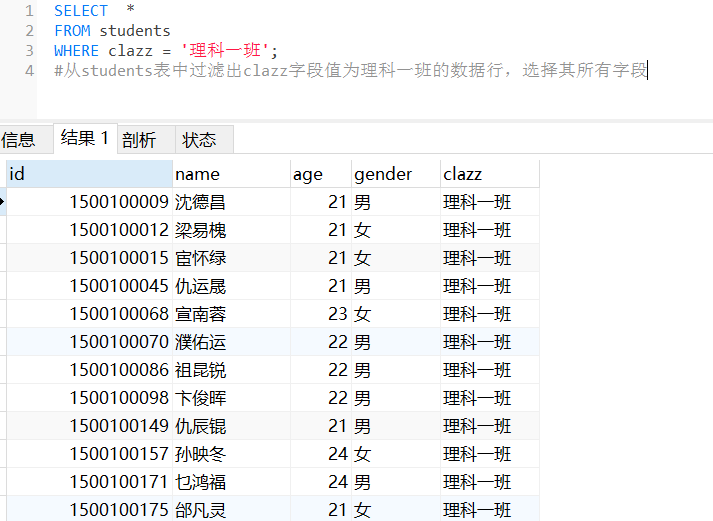The image size is (713, 521).
Task: Click the gender column header
Action: click(396, 174)
